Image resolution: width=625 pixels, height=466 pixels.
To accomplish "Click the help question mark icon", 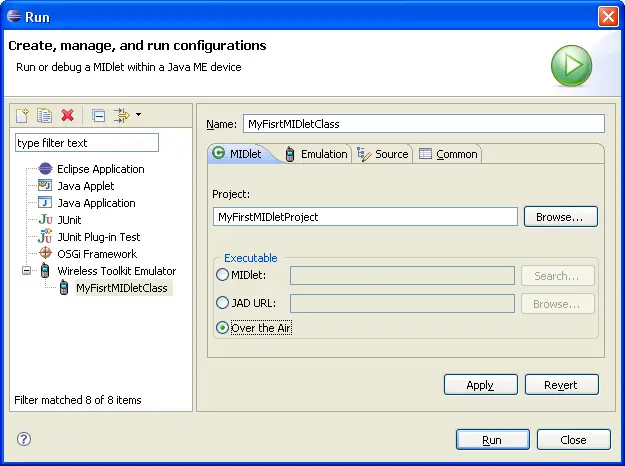I will tap(24, 439).
